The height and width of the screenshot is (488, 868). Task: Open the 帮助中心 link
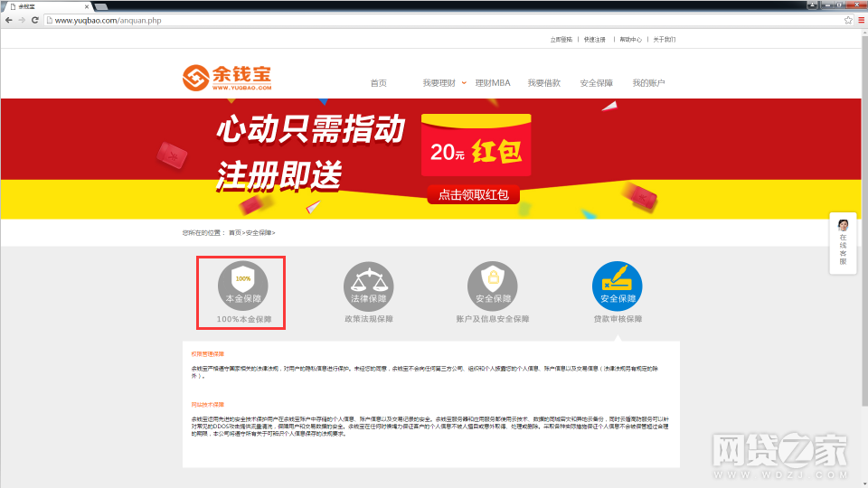point(630,39)
